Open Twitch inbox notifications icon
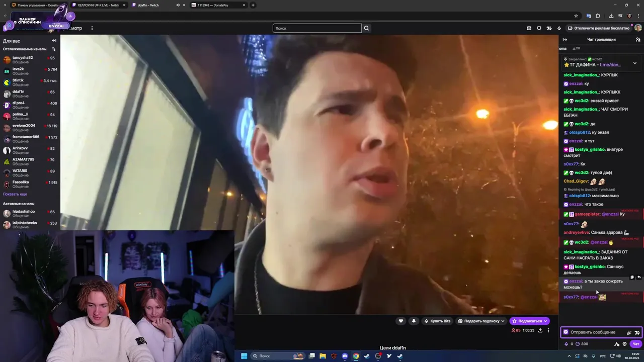The width and height of the screenshot is (644, 362). coord(529,28)
